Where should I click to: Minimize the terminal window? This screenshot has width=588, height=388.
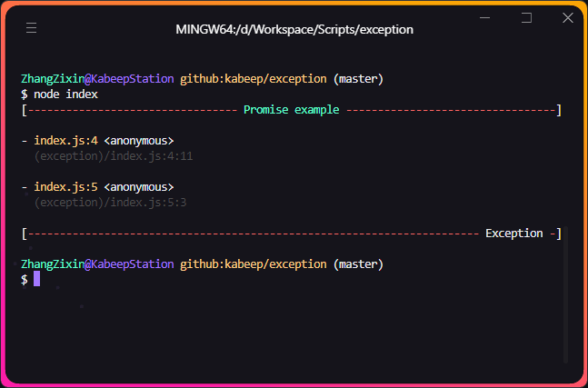tap(485, 17)
